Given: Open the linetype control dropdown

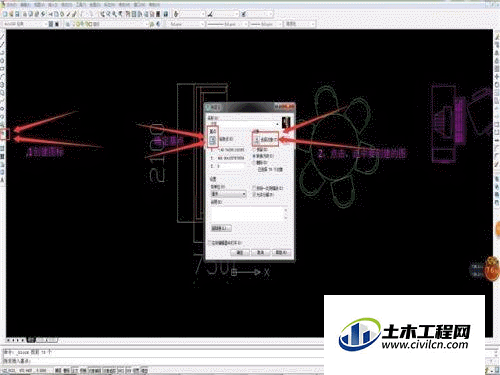Looking at the screenshot, I should 227,24.
